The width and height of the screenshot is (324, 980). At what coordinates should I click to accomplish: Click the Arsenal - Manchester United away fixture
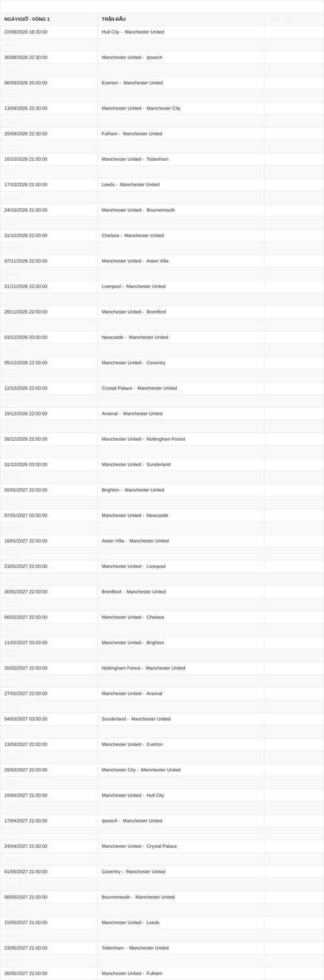132,414
